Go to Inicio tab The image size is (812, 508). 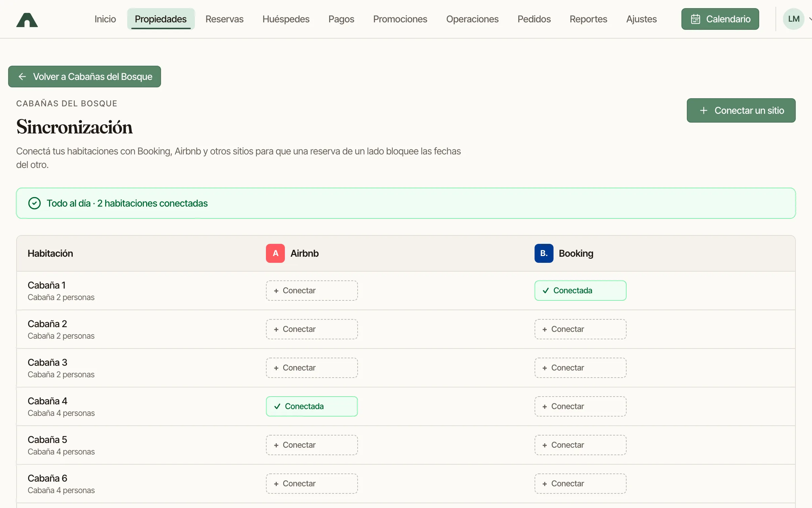[105, 19]
